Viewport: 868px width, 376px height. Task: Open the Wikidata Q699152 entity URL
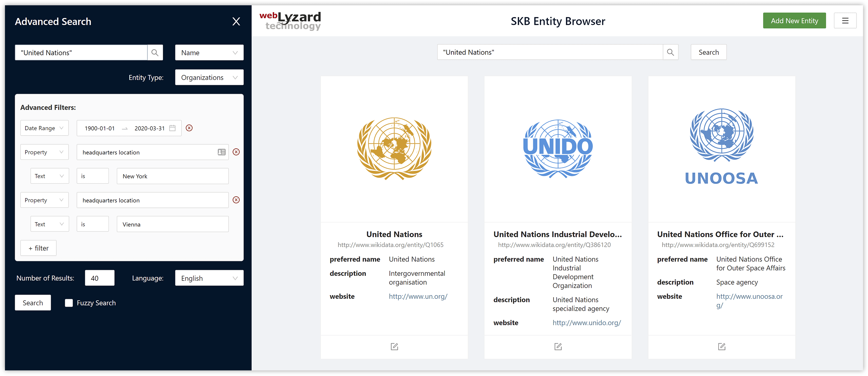pos(718,245)
